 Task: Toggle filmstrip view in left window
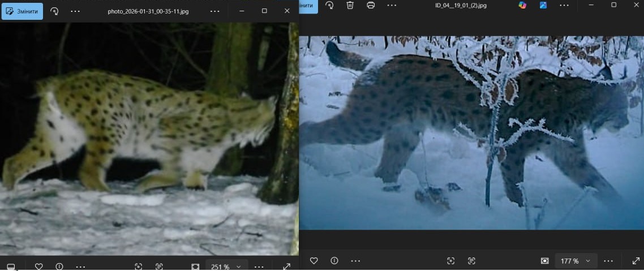tap(11, 266)
